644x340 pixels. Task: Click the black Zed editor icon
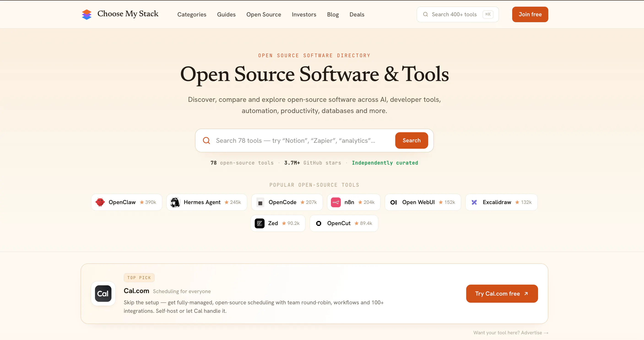(260, 223)
